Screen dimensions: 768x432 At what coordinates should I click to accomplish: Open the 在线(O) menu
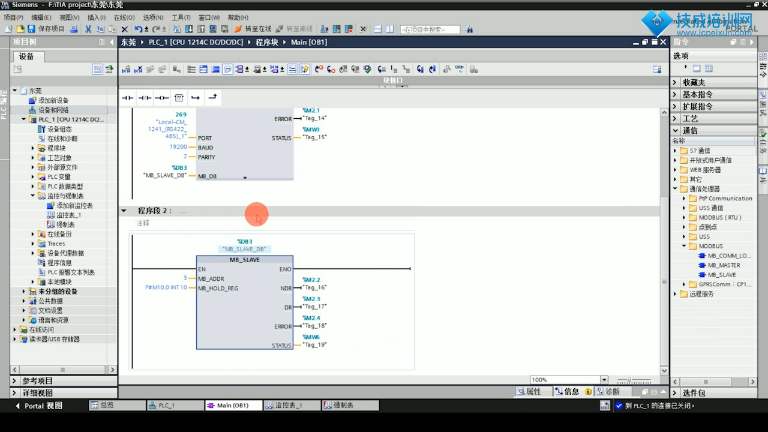pos(122,17)
